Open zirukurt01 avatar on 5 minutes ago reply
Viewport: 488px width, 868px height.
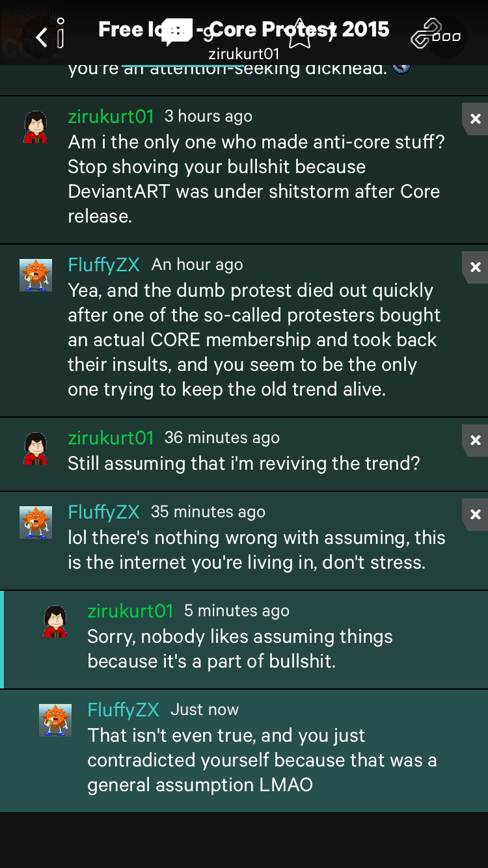[55, 621]
